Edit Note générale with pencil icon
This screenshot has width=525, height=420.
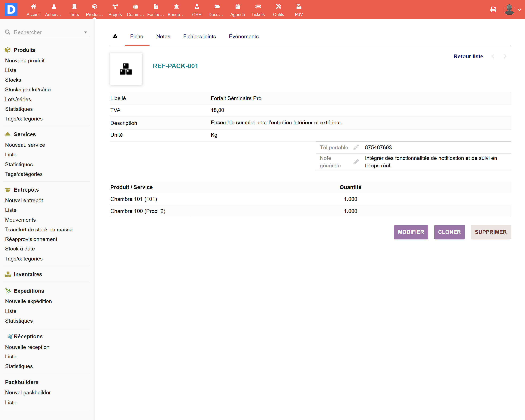click(x=356, y=162)
